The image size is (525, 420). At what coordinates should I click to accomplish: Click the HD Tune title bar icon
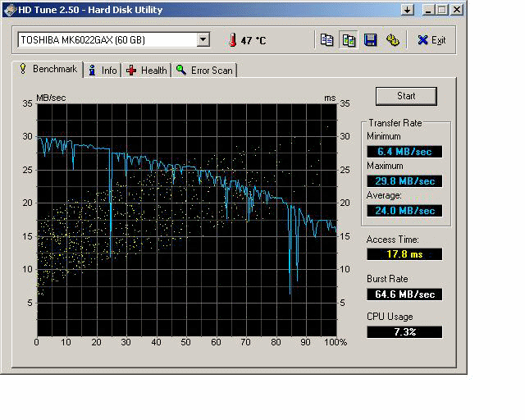10,10
